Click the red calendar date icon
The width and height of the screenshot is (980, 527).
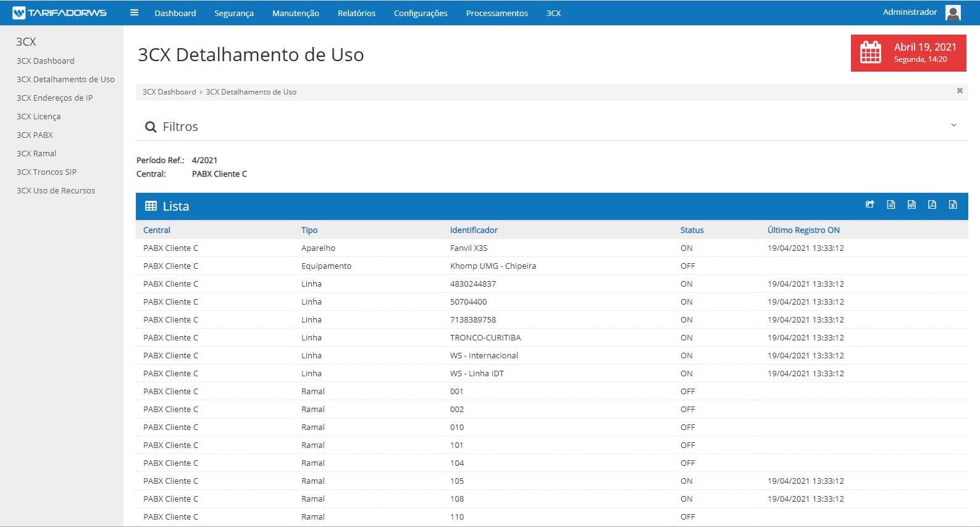871,53
